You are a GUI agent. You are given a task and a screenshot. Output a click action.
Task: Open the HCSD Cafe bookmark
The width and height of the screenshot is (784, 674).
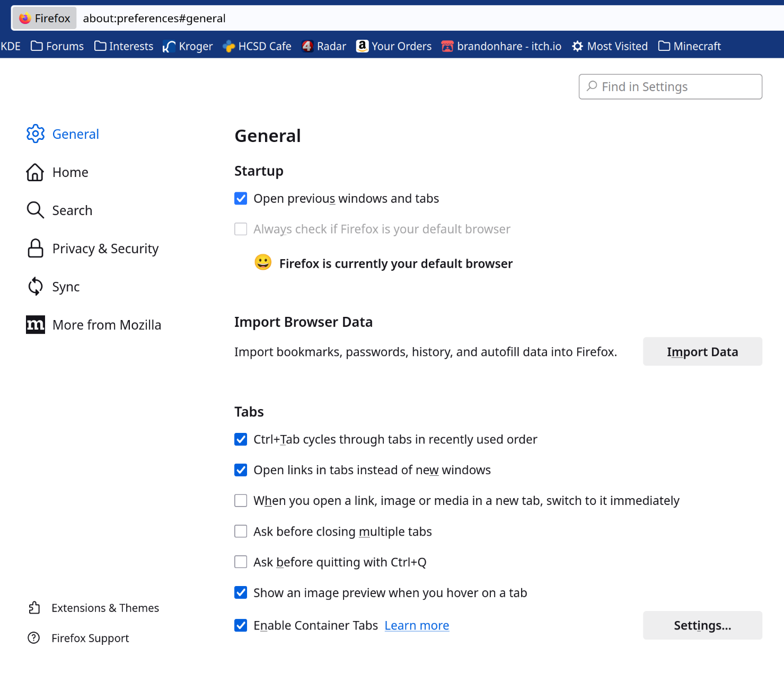[x=257, y=46]
